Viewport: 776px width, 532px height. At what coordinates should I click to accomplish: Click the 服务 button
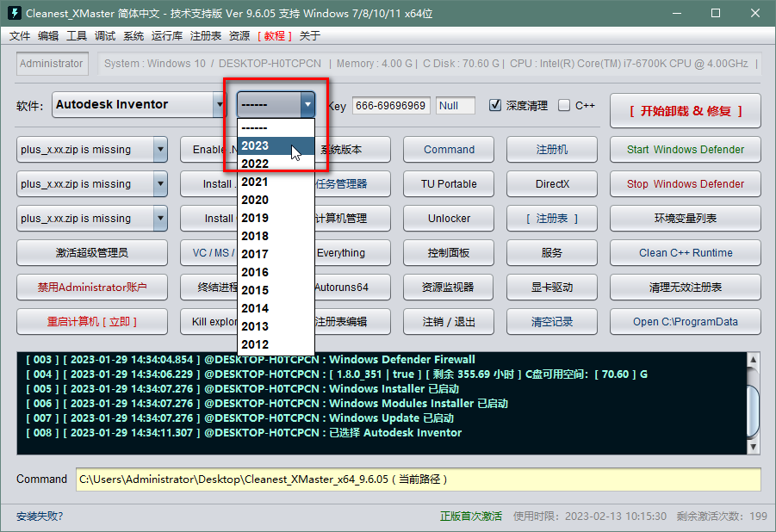pyautogui.click(x=552, y=253)
